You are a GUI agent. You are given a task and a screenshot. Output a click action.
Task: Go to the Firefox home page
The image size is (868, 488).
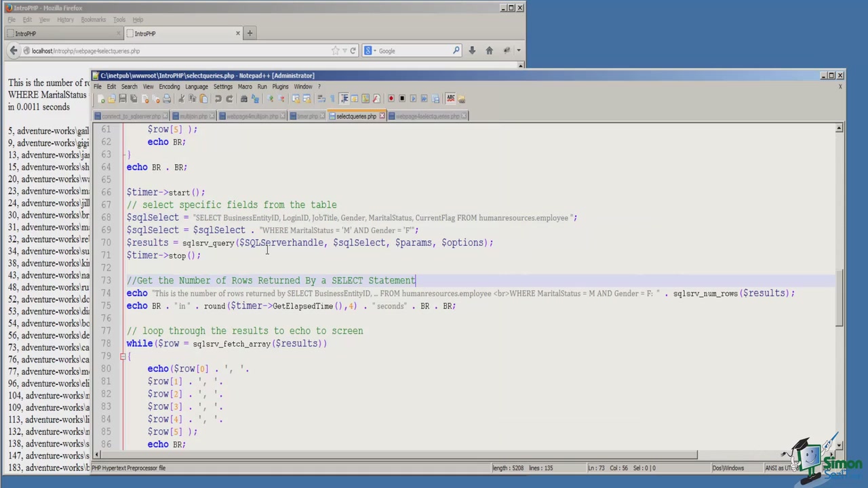point(489,51)
